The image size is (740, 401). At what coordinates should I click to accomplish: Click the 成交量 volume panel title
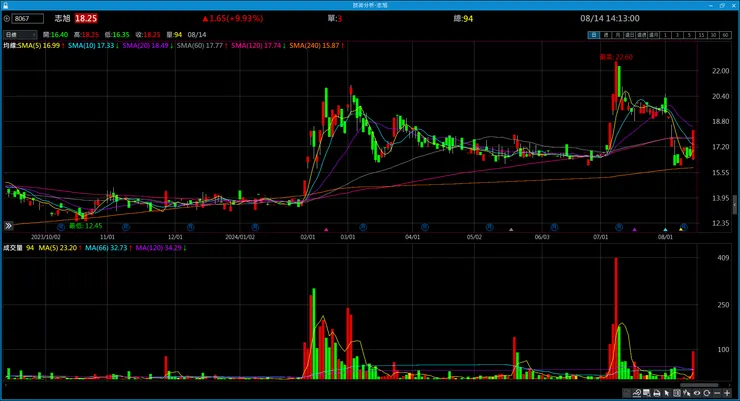coord(13,248)
